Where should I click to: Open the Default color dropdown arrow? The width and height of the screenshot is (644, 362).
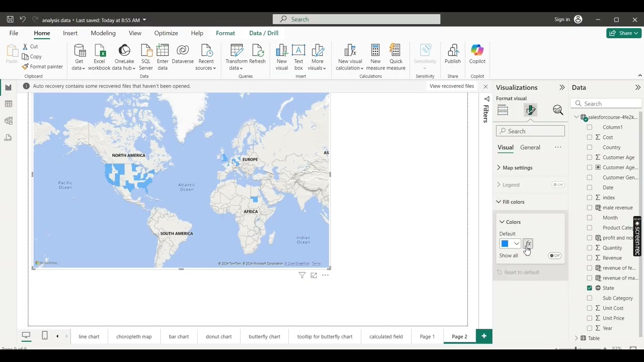coord(517,244)
